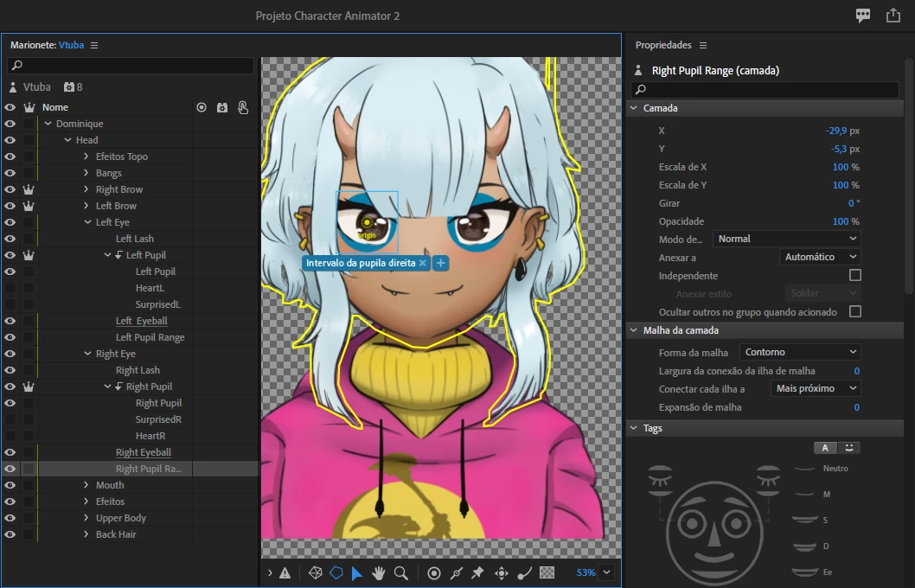Screen dimensions: 915x588
Task: Expand the Upper Body group
Action: (86, 518)
